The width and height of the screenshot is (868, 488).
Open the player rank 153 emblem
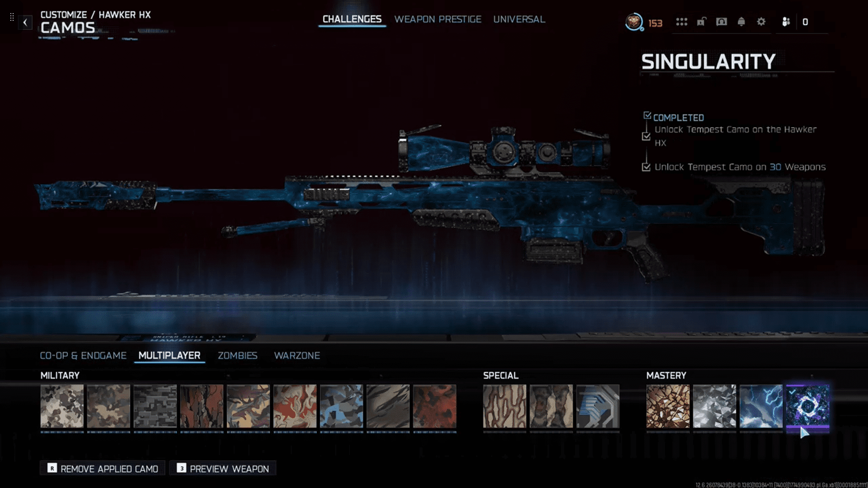tap(634, 22)
